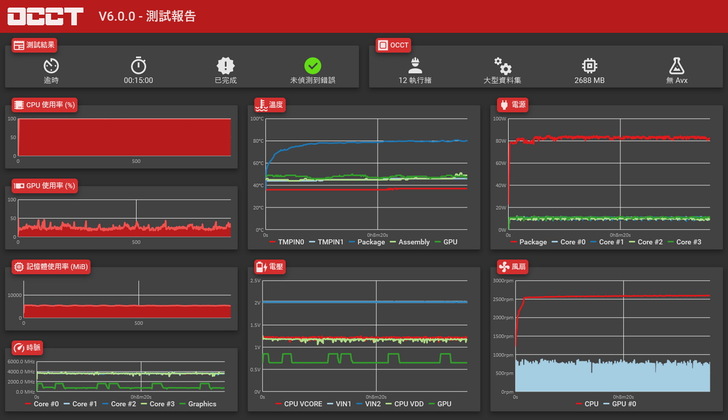
Task: Click the gears icon for large dataset
Action: click(x=502, y=66)
